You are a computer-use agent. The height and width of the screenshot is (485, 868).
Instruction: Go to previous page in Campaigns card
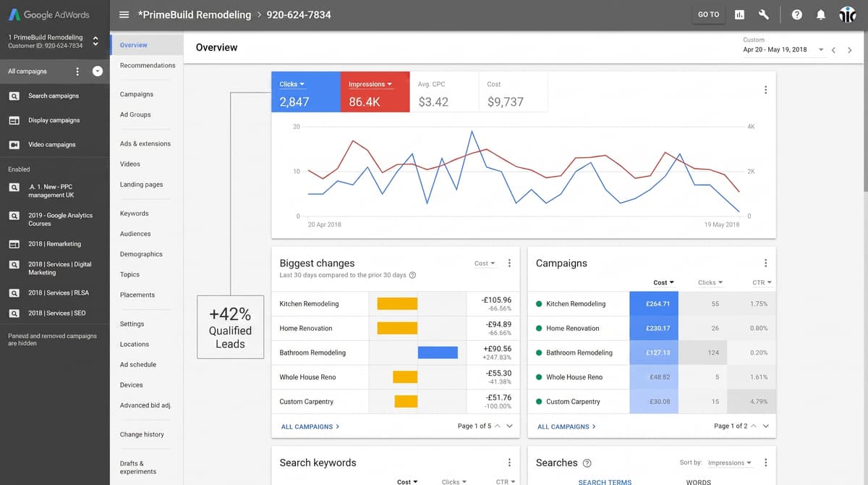point(753,426)
